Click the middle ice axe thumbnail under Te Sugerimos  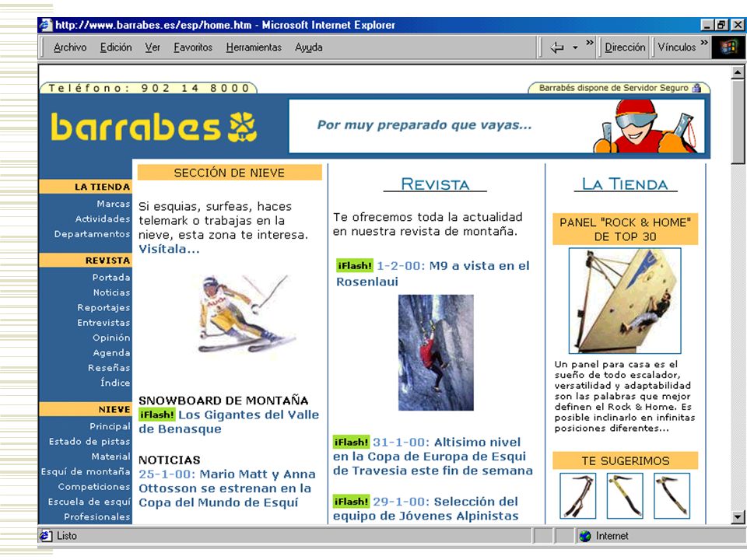[x=625, y=495]
